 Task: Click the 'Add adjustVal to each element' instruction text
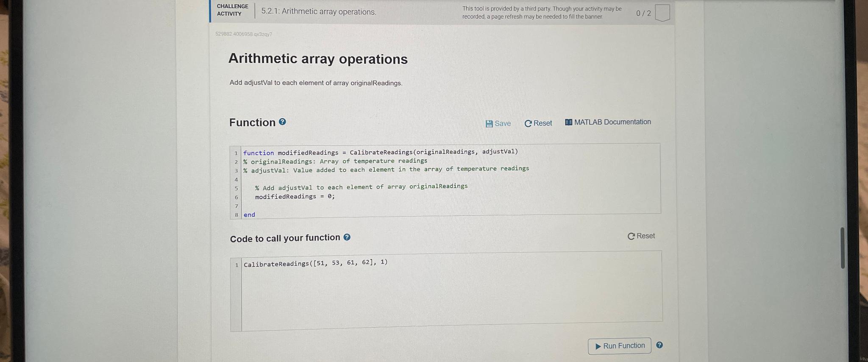pyautogui.click(x=316, y=83)
